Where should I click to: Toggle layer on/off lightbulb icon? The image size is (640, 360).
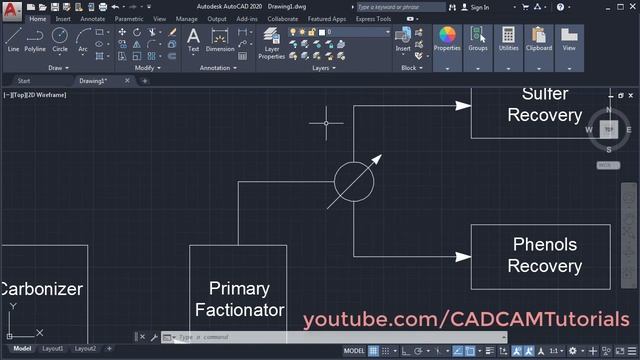coord(293,32)
